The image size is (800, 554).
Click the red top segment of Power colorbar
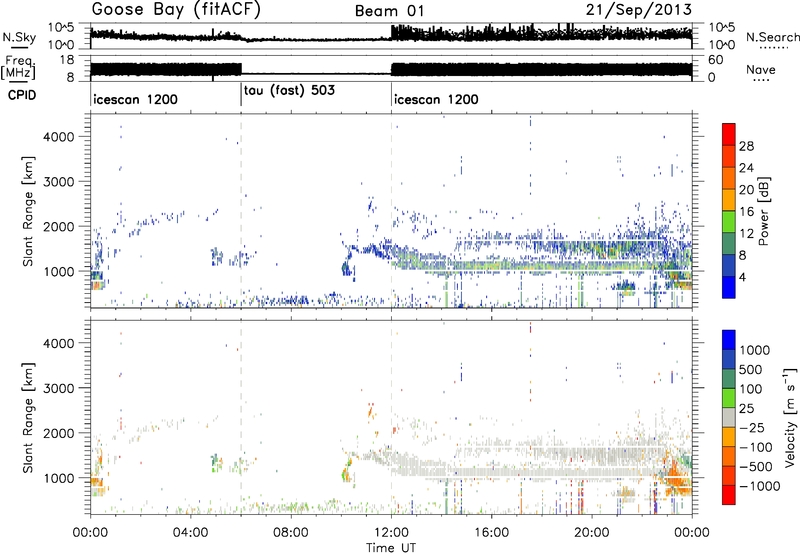click(729, 134)
